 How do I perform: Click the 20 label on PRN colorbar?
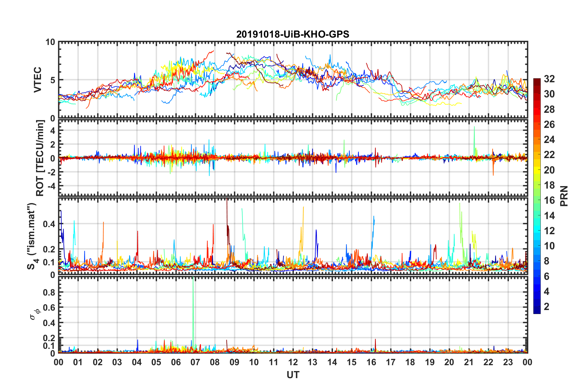(549, 170)
